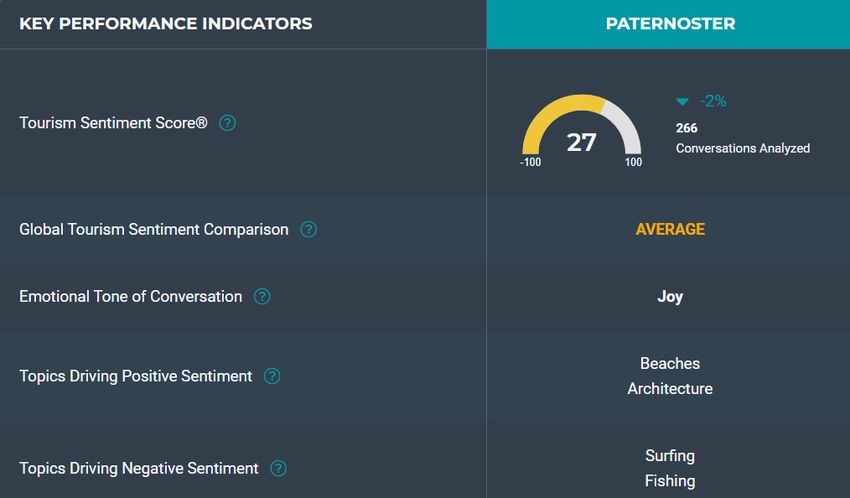
Task: Click the downward trend arrow beside -2%
Action: click(x=682, y=101)
